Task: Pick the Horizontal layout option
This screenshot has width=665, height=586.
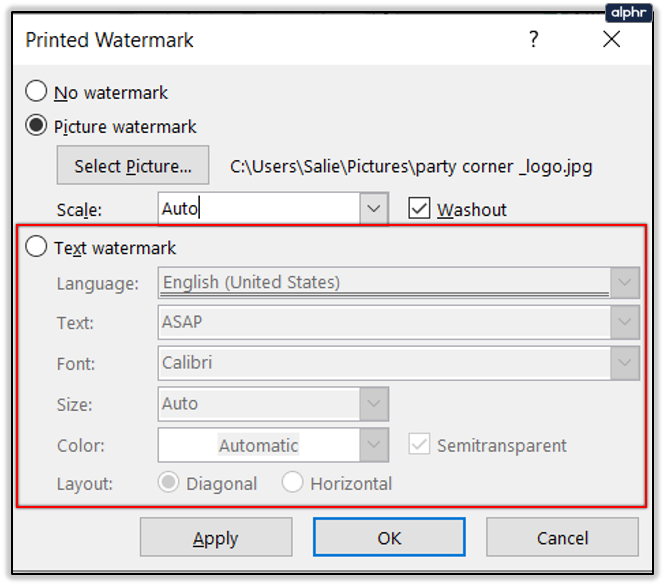Action: point(293,483)
